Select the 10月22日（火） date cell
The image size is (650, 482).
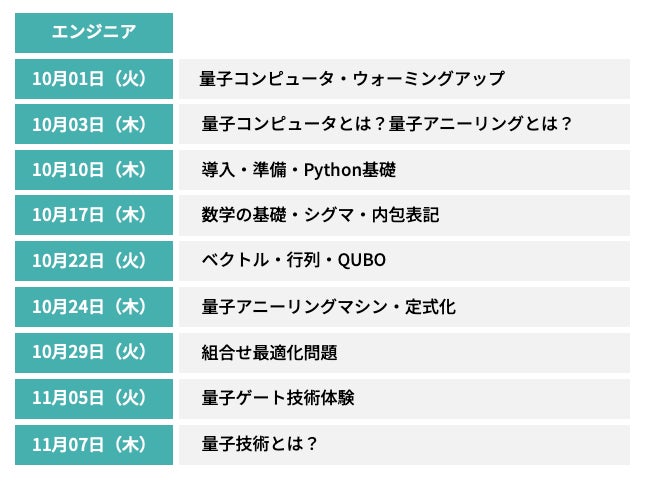94,261
